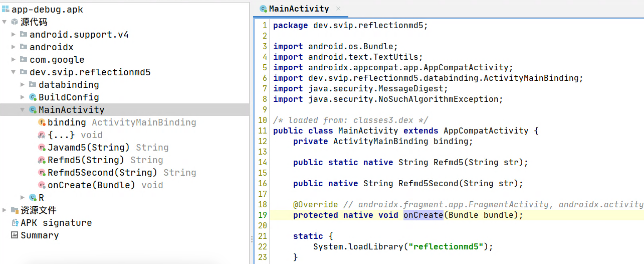Expand the androidx package
Screen dimensions: 644x264
14,47
